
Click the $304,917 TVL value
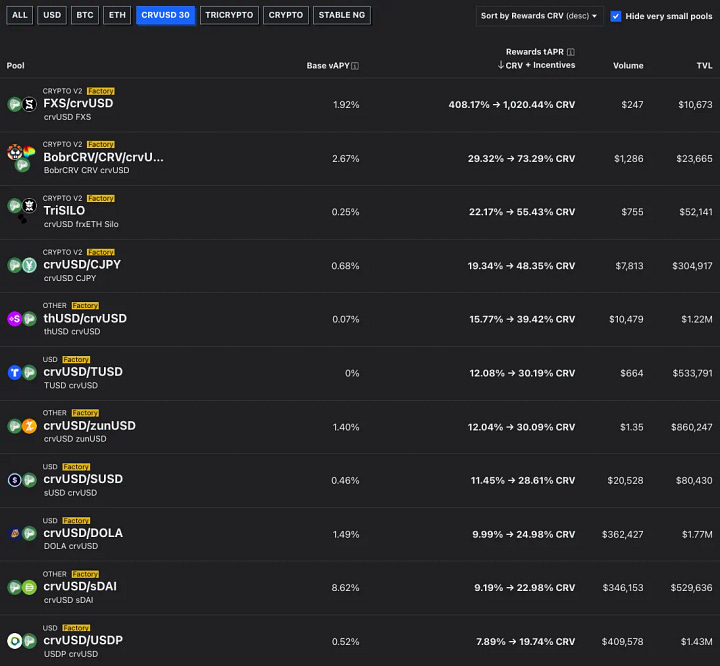(x=692, y=266)
